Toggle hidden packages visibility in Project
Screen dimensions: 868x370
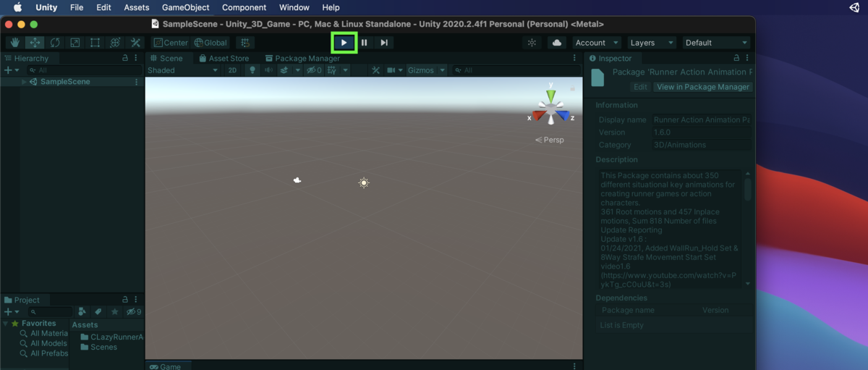click(133, 311)
